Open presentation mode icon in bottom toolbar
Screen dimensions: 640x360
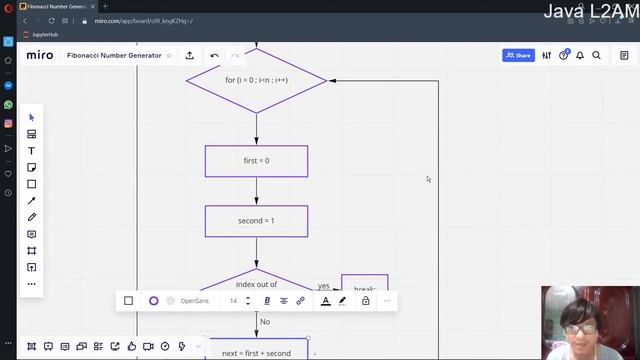(48, 347)
